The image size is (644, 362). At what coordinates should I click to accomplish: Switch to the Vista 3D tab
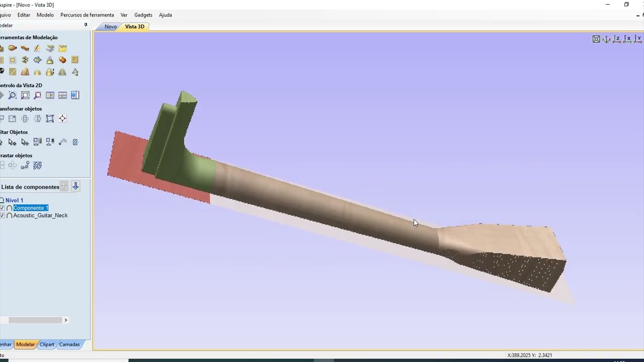tap(134, 27)
